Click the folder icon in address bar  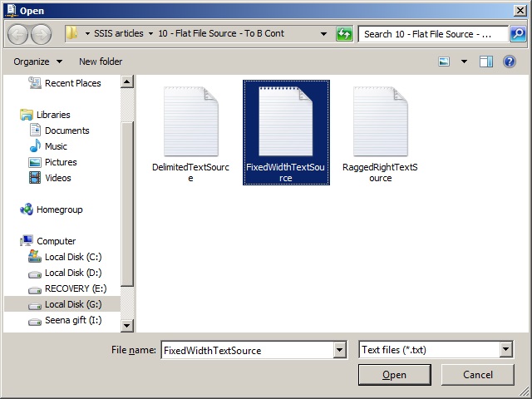point(72,33)
